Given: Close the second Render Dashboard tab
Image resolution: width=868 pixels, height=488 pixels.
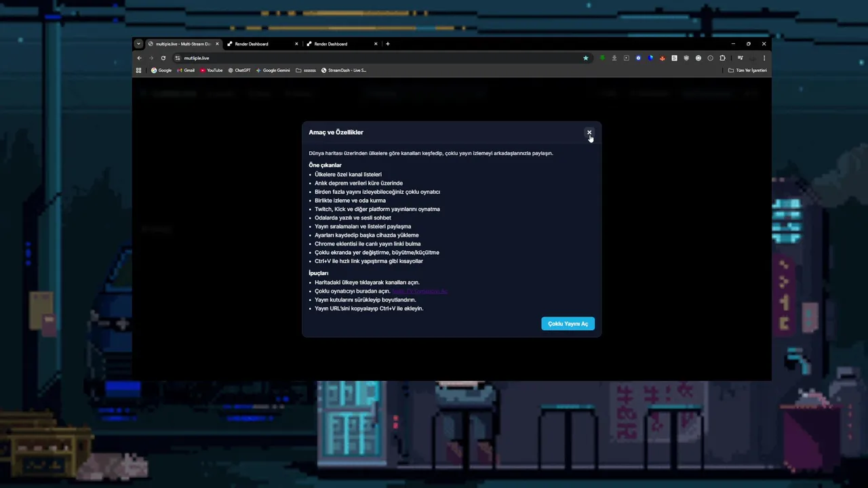Looking at the screenshot, I should 376,44.
